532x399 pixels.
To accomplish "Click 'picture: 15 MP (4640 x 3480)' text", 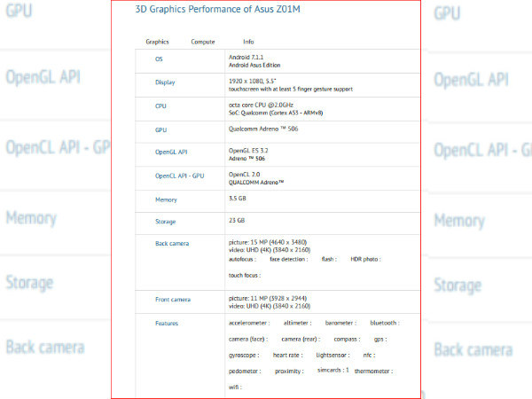I will (x=268, y=242).
